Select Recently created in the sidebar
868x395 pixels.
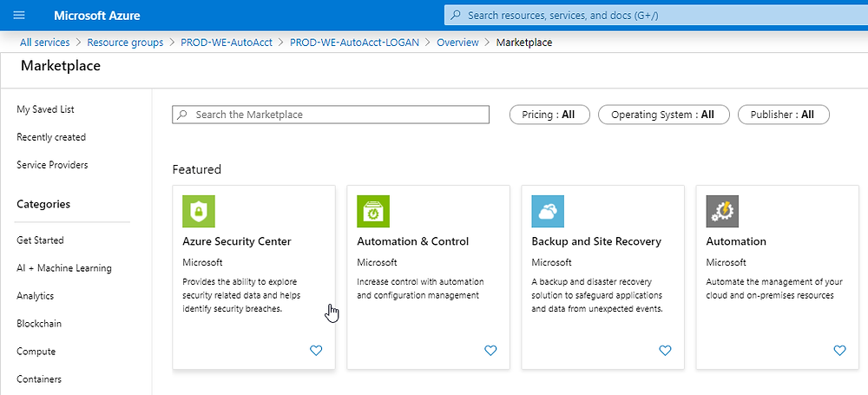tap(51, 137)
